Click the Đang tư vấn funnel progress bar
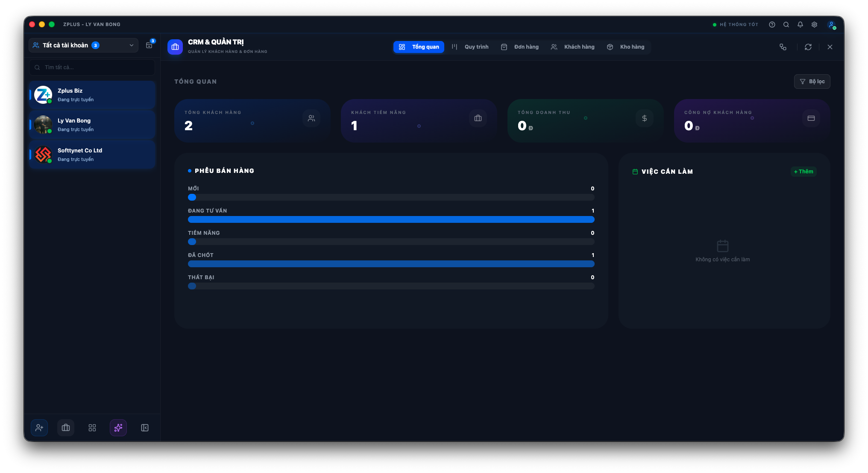The image size is (868, 473). point(391,219)
